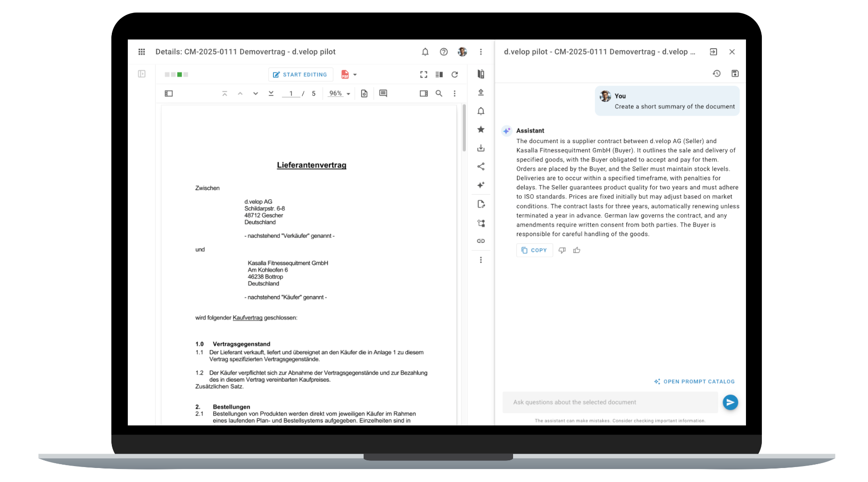Click the document question input field
Image resolution: width=868 pixels, height=482 pixels.
pyautogui.click(x=610, y=402)
